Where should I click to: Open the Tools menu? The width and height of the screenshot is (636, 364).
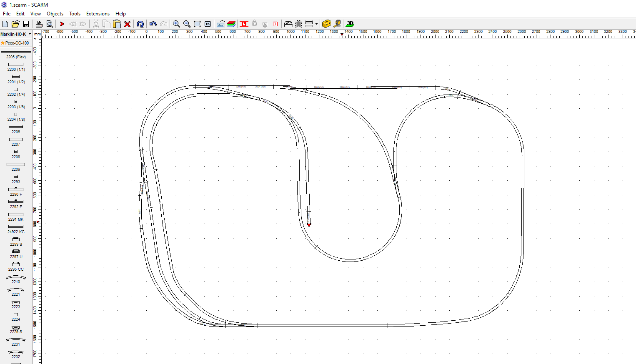(75, 14)
